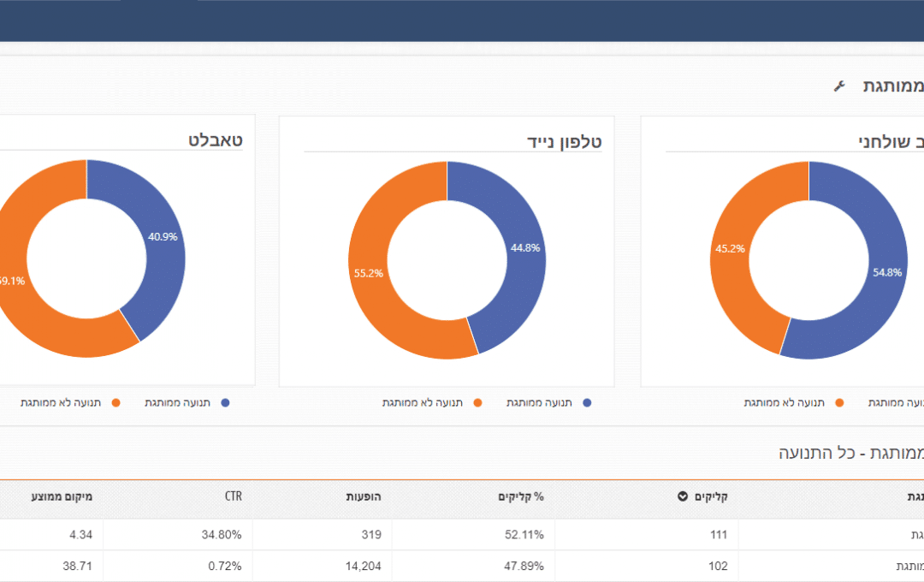Toggle תנועה לא ממותגת legend label under the rightmost chart

coord(785,403)
